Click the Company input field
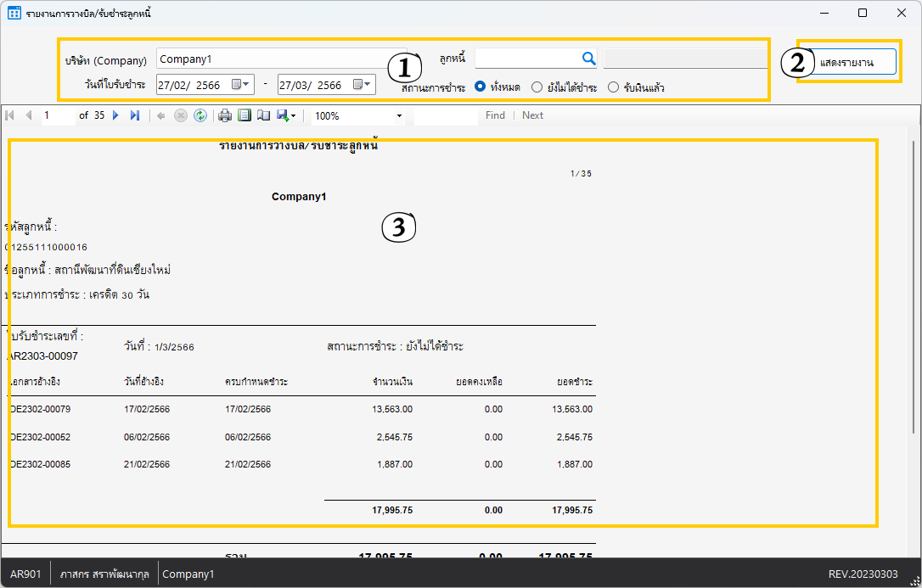 tap(280, 59)
